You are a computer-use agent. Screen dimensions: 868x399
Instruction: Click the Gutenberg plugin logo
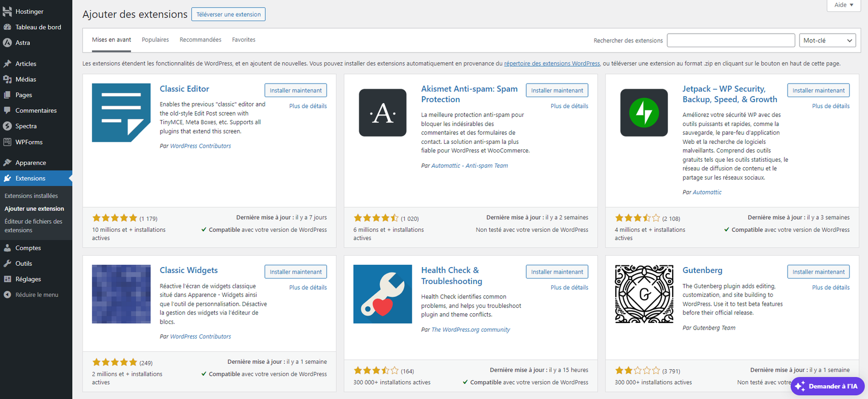[644, 294]
